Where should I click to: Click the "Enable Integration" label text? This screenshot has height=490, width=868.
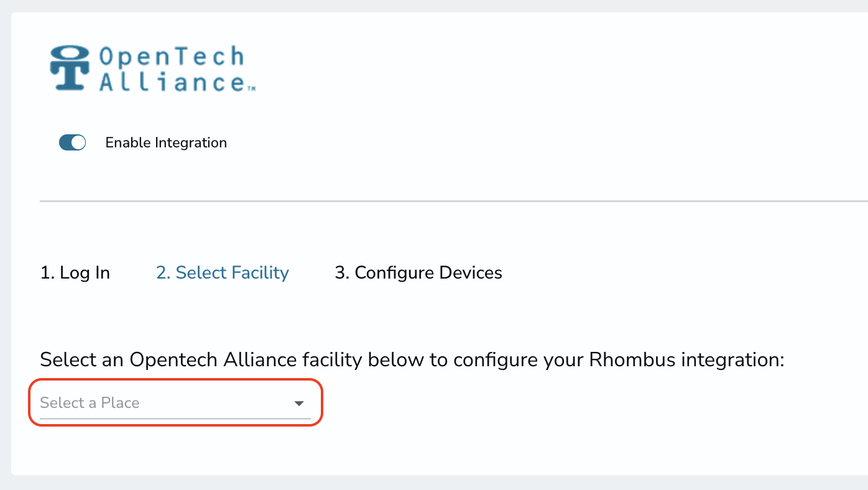tap(166, 143)
